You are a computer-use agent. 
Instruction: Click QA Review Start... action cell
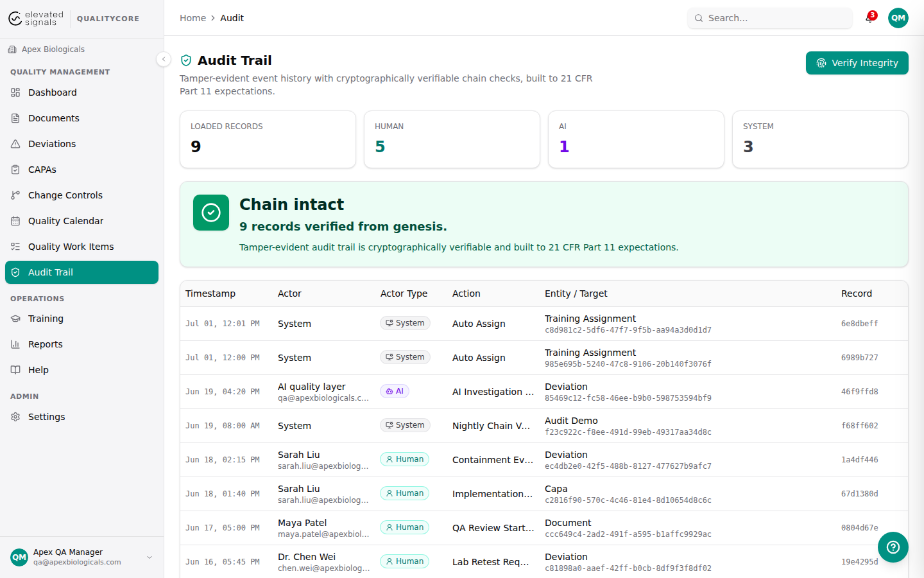[x=493, y=528]
